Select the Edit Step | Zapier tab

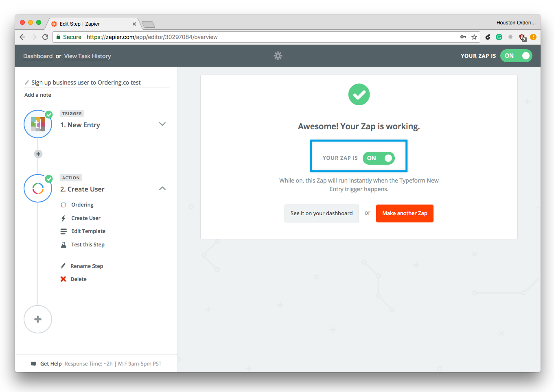point(94,24)
